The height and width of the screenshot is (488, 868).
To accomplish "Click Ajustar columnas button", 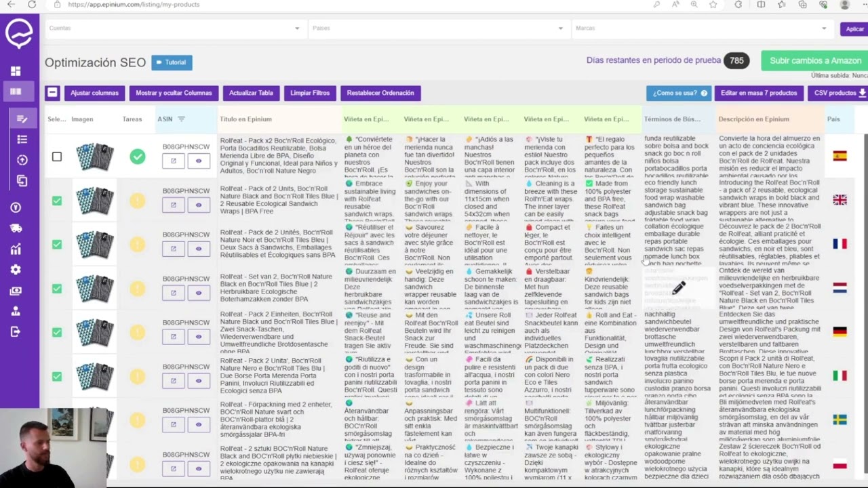I will click(94, 93).
